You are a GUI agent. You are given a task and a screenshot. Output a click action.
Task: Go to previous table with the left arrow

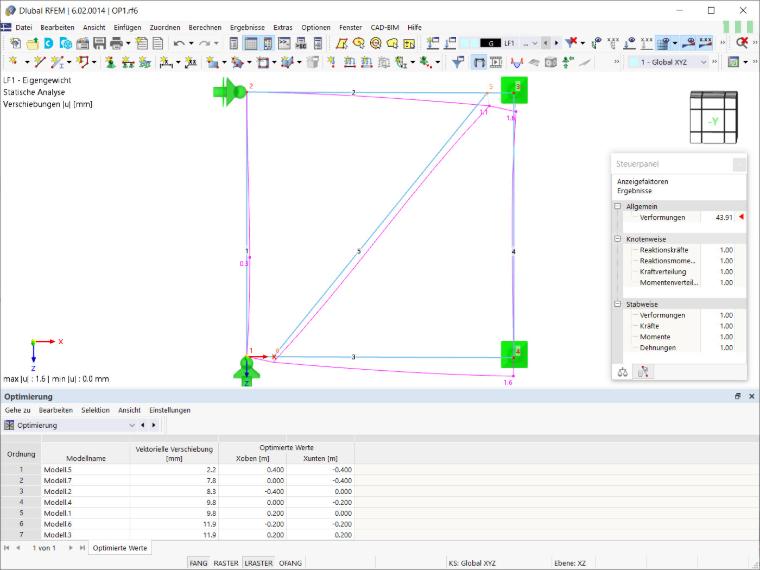click(x=142, y=425)
